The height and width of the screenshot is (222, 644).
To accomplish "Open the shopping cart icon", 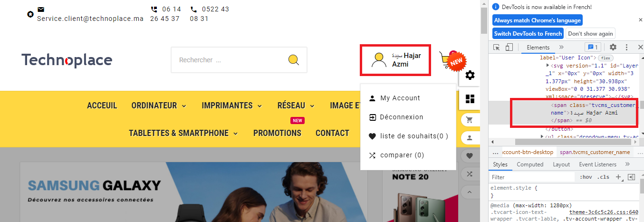I will pos(445,59).
